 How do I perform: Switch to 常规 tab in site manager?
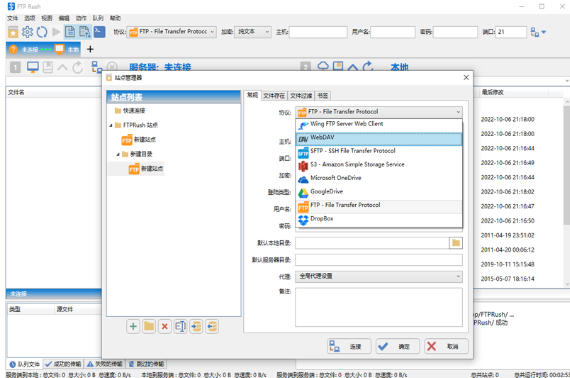tap(252, 95)
